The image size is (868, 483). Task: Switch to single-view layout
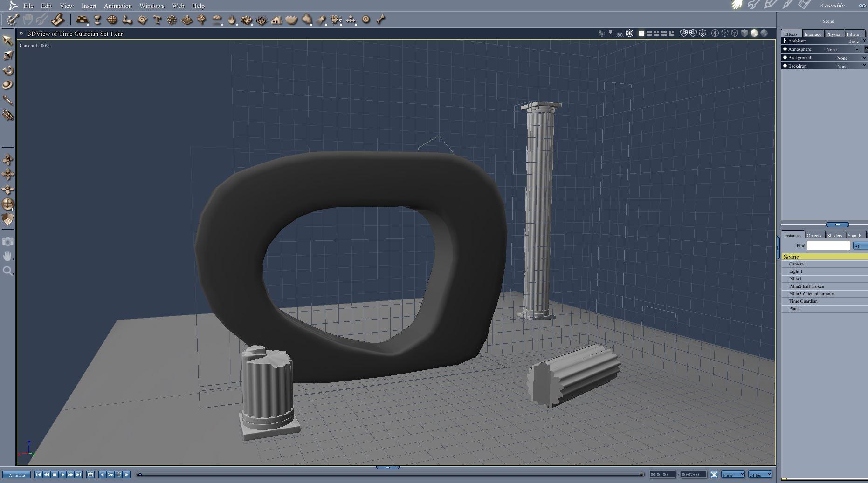coord(641,34)
